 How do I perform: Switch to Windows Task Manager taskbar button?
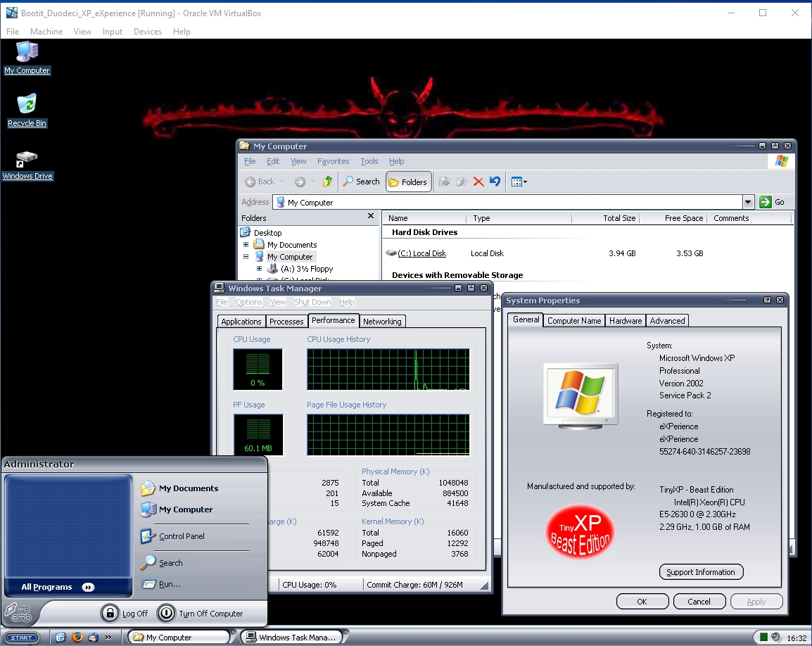[292, 637]
